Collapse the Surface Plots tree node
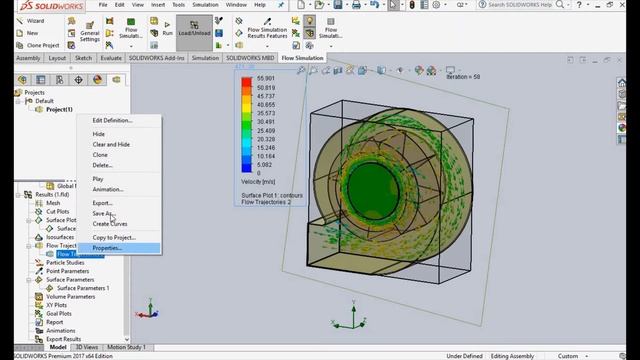 click(29, 220)
